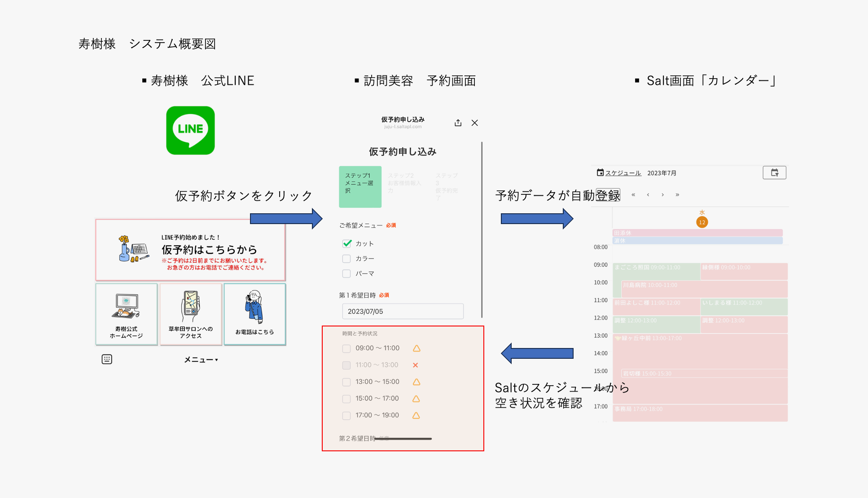Click the スケジュール link
868x498 pixels.
click(623, 173)
